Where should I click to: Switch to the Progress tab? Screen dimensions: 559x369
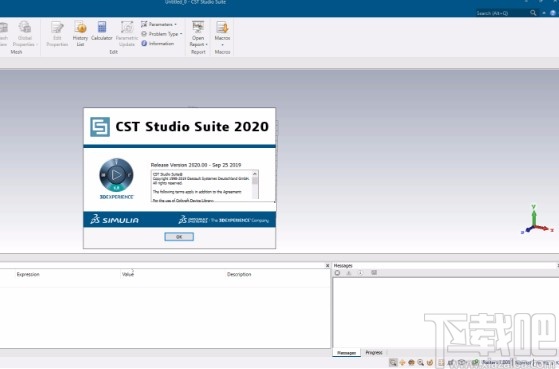click(x=374, y=352)
